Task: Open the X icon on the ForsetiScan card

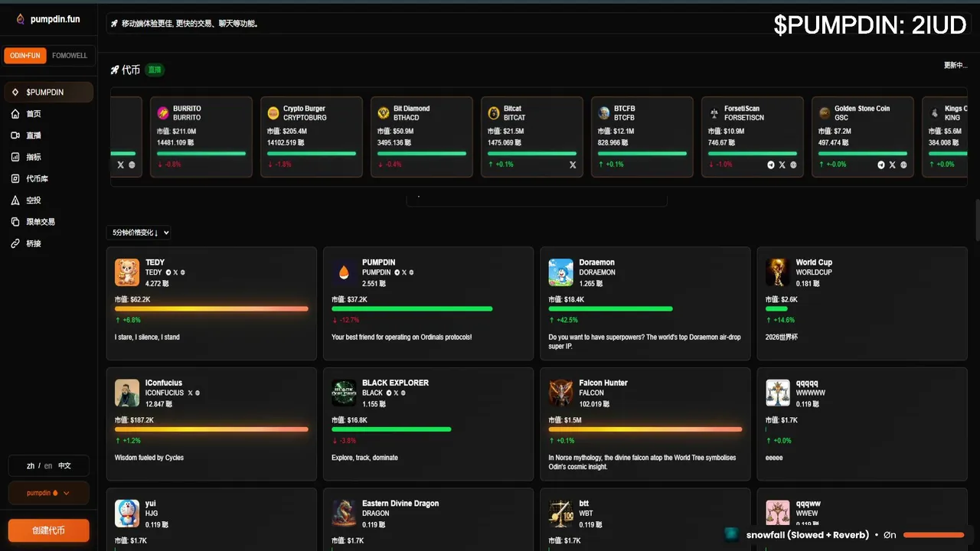Action: pyautogui.click(x=782, y=165)
